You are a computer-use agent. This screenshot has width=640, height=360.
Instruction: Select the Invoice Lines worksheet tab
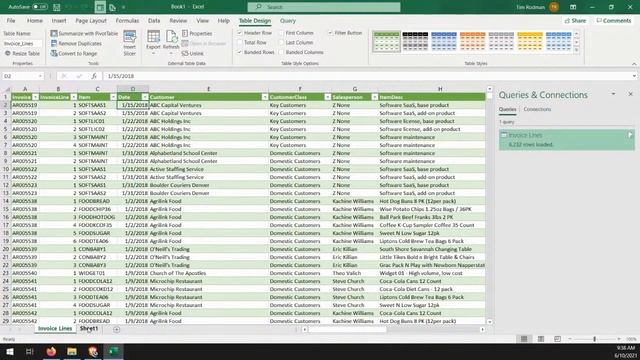tap(55, 329)
